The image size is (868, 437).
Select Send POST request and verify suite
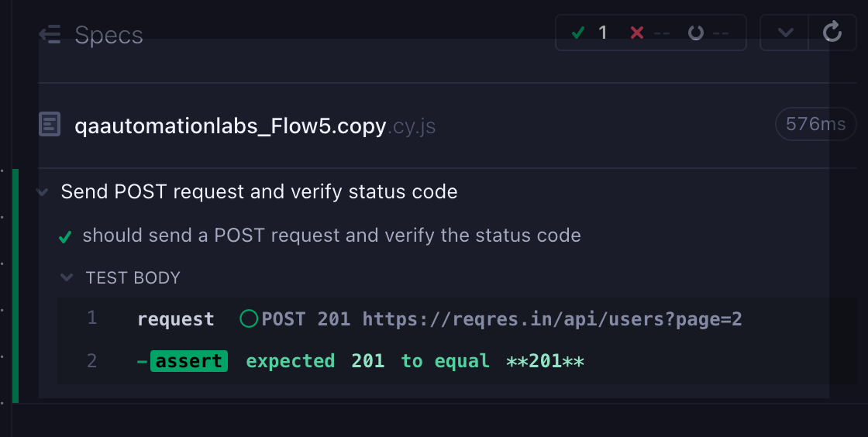(x=259, y=192)
